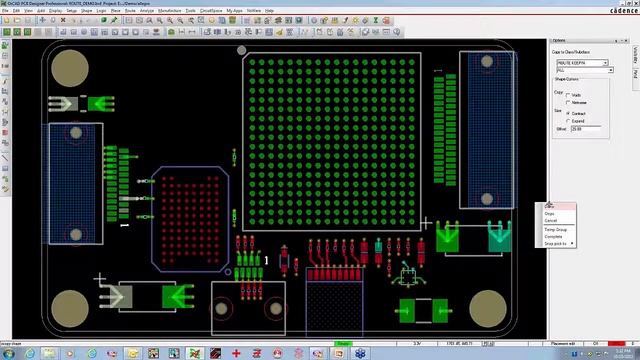Image resolution: width=640 pixels, height=360 pixels.
Task: Select the Move four-arrow tool
Action: 42,20
